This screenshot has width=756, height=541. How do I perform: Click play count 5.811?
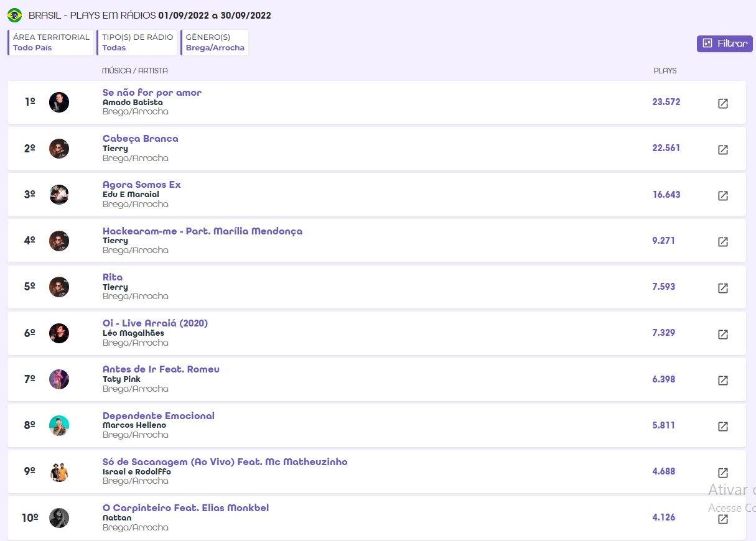(x=663, y=425)
